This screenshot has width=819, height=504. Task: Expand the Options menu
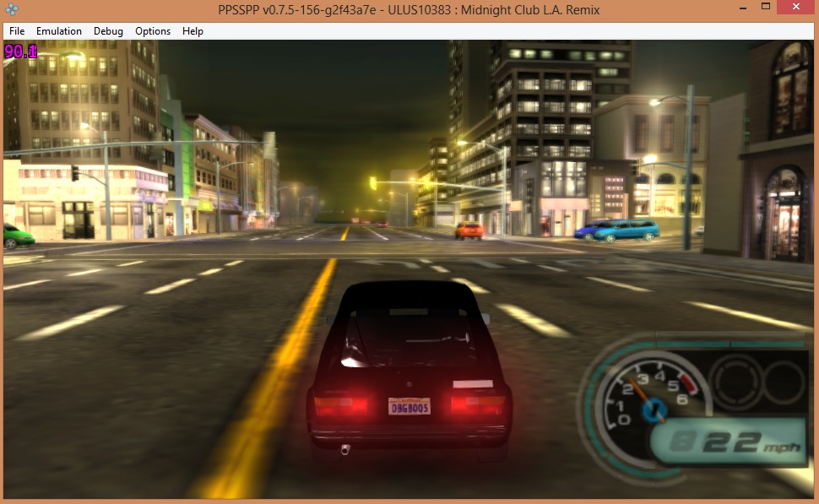(153, 31)
